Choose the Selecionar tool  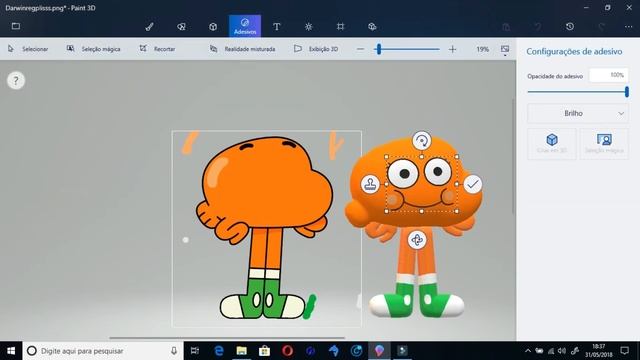pos(28,49)
